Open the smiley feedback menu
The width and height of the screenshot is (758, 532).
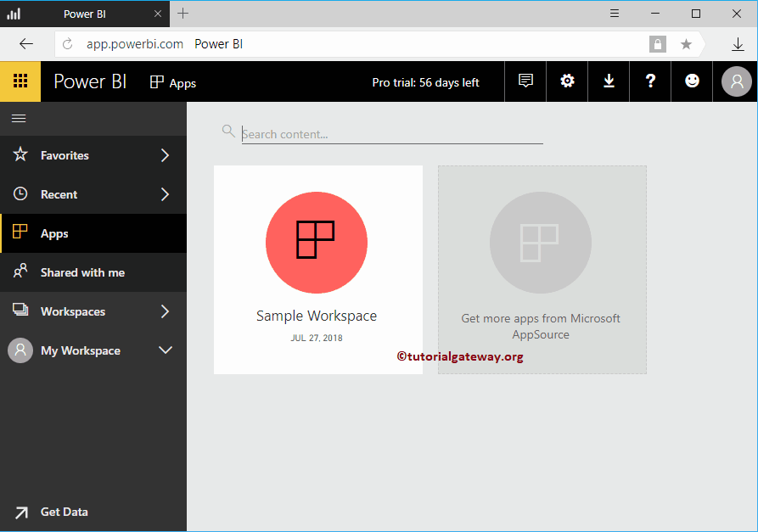coord(692,81)
